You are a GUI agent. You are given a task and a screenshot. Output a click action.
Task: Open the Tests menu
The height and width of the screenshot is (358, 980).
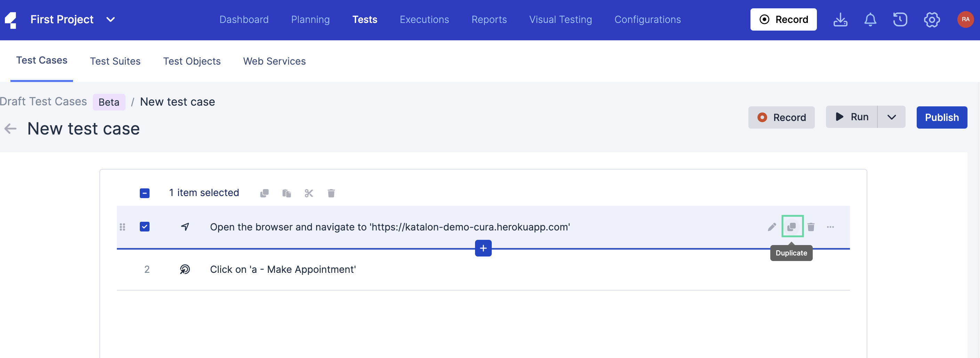point(364,19)
